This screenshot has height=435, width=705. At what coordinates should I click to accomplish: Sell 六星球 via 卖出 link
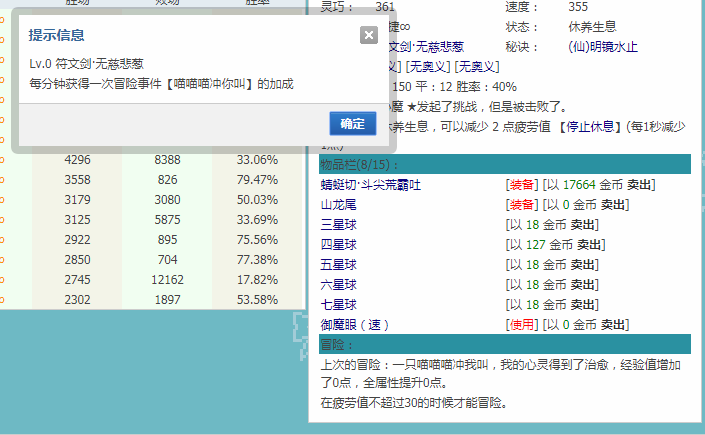click(x=582, y=285)
